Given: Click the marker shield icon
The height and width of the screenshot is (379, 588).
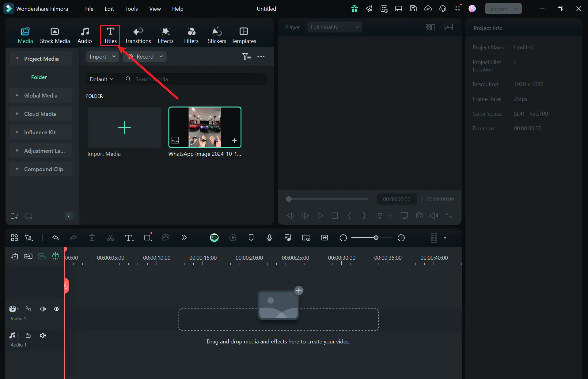Looking at the screenshot, I should pos(251,238).
